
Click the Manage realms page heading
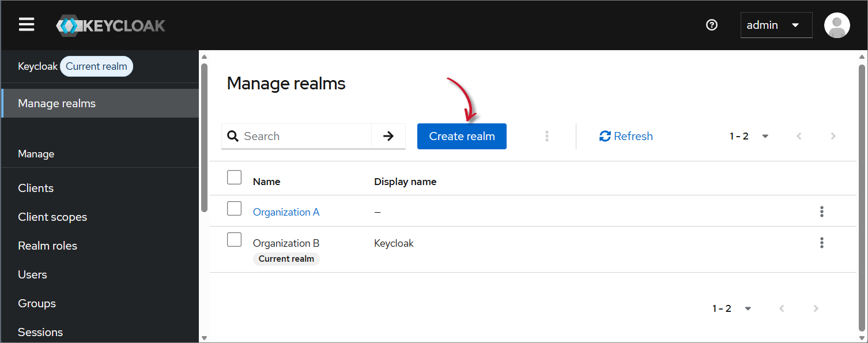(286, 84)
